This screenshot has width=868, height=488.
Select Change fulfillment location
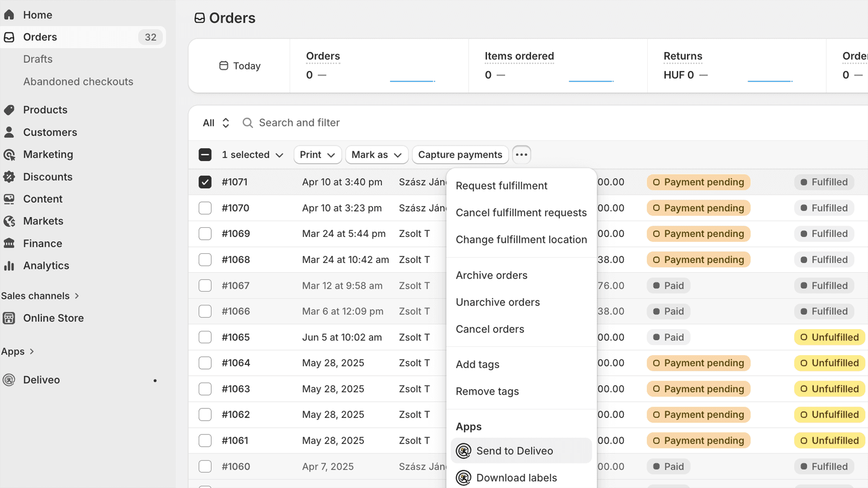coord(521,240)
